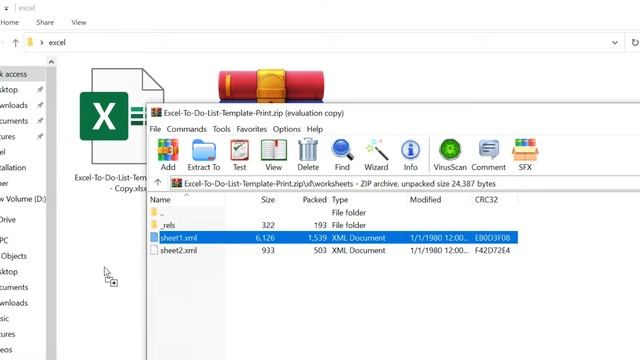640x360 pixels.
Task: Click the arrow before 'excel' in address bar
Action: [x=42, y=42]
